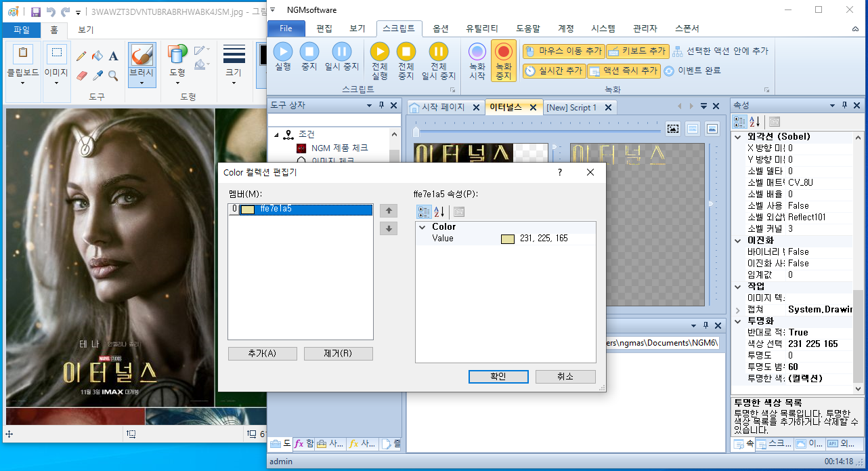Pin the 도구 상자 panel
The width and height of the screenshot is (868, 471).
click(382, 106)
